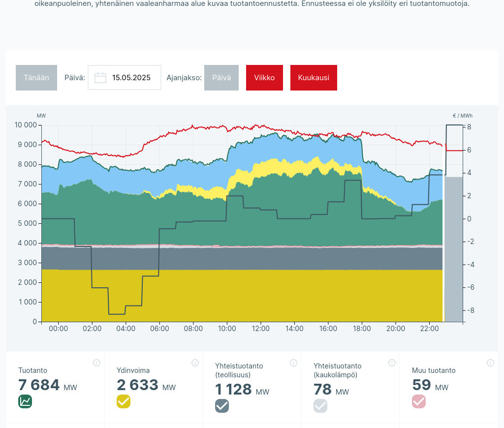Toggle the Yhteistuotanto (kaukolämpö) checkbox
The height and width of the screenshot is (428, 504).
click(x=320, y=406)
